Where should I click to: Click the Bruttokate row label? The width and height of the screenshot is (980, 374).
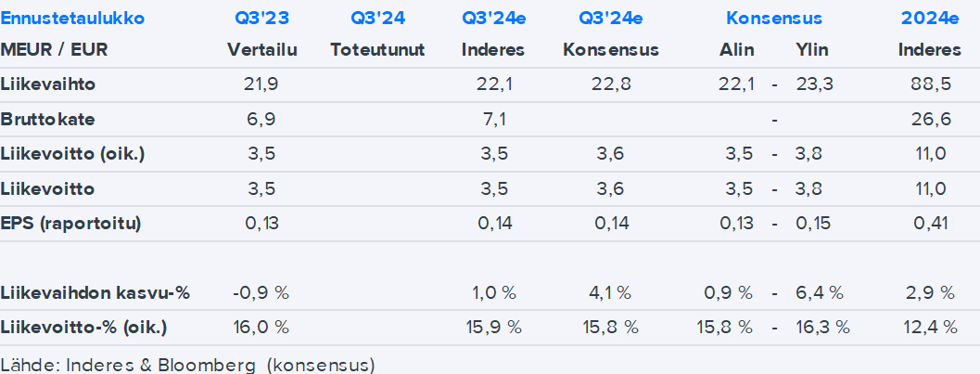(48, 120)
